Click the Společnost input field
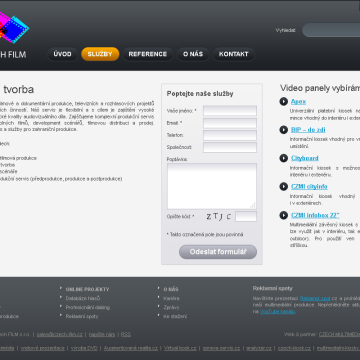 click(230, 147)
